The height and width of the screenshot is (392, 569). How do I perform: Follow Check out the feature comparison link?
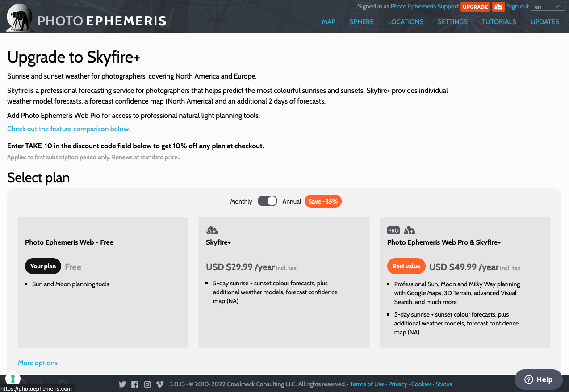point(68,129)
